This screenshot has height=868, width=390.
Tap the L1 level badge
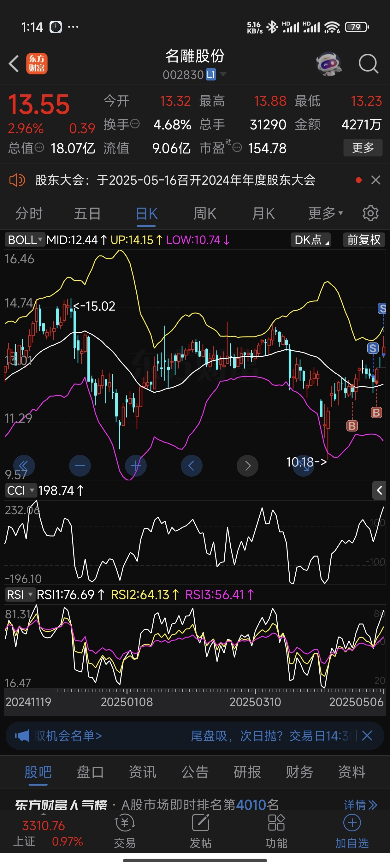211,74
